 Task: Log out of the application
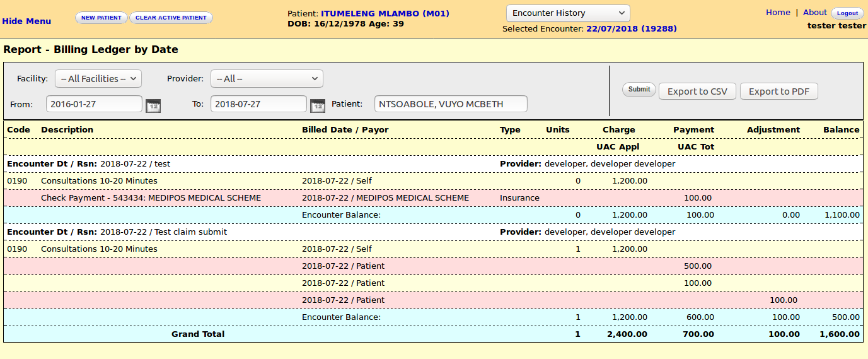[x=847, y=13]
